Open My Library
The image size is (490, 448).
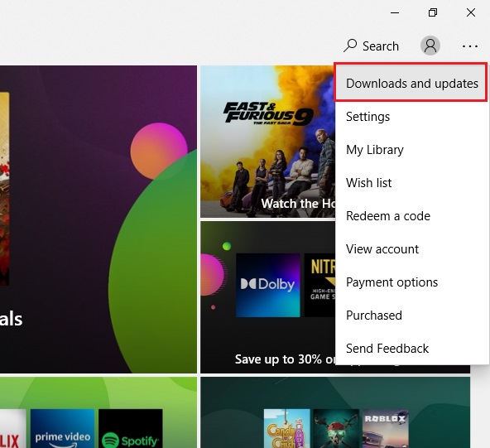[x=411, y=150]
